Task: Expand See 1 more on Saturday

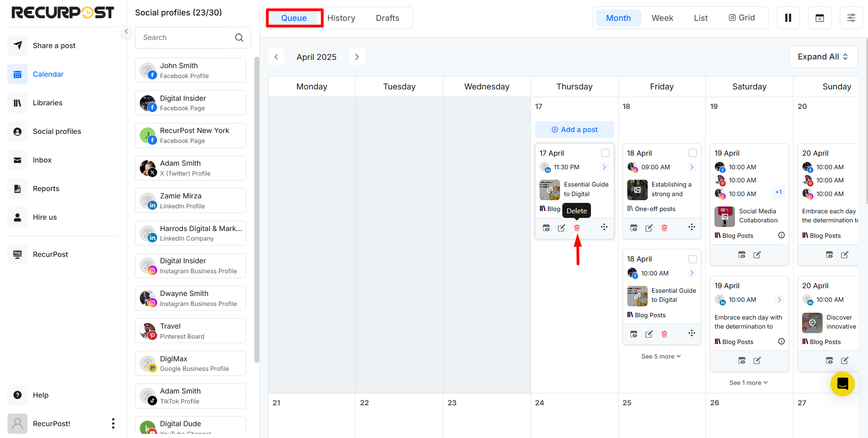Action: (x=749, y=383)
